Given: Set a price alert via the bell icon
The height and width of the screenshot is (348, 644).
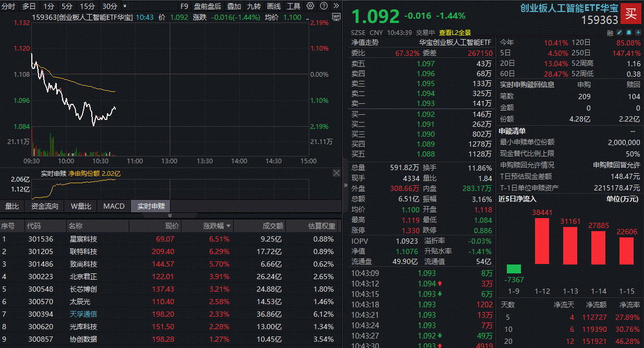Looking at the screenshot, I should click(x=629, y=32).
